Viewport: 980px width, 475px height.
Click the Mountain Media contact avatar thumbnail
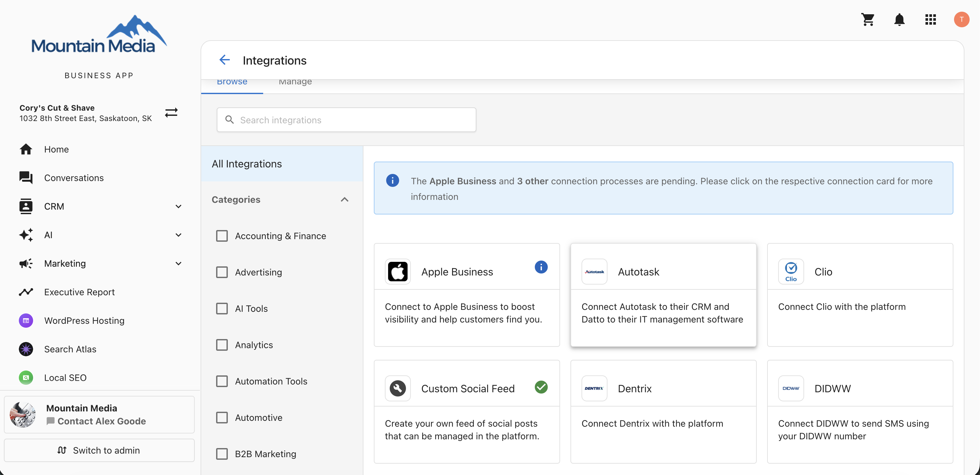pos(22,415)
